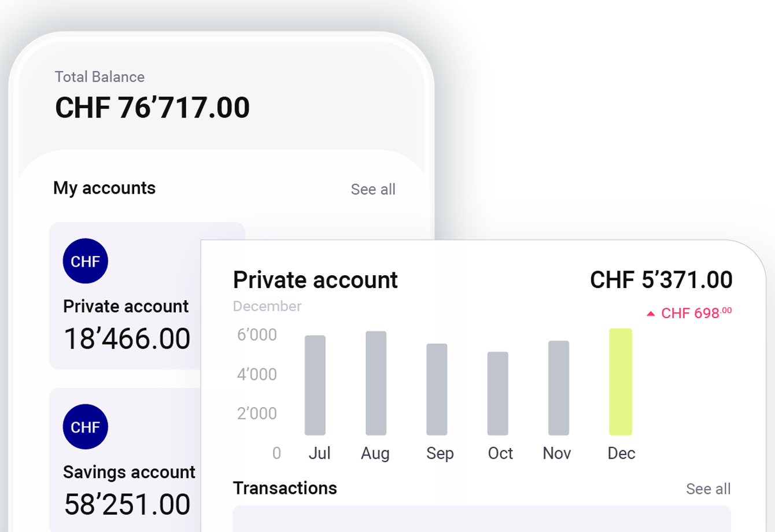Select the highlighted December bar
This screenshot has width=775, height=532.
(x=621, y=382)
